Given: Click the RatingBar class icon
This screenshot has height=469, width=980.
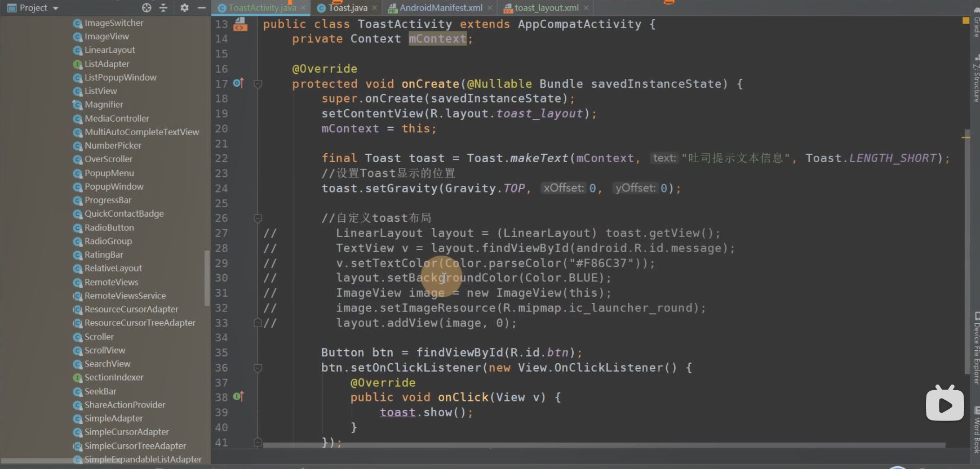Looking at the screenshot, I should click(x=78, y=255).
